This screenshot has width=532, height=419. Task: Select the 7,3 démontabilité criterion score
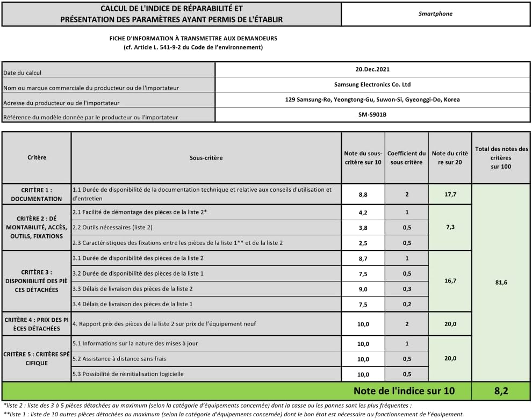click(x=450, y=227)
